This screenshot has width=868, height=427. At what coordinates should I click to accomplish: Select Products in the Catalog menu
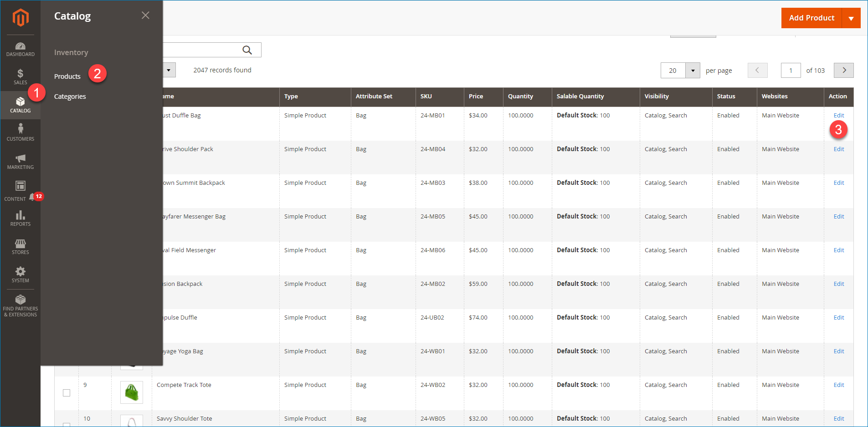coord(67,76)
